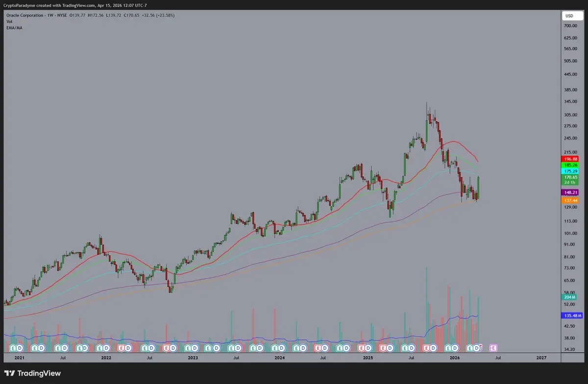Image resolution: width=588 pixels, height=384 pixels.
Task: Click the red 196.88 moving average label
Action: click(x=569, y=159)
